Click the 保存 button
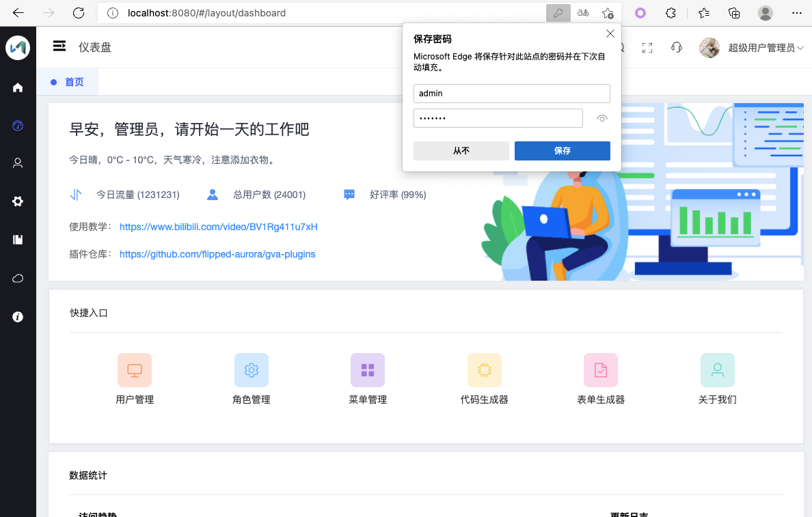812x517 pixels. (x=563, y=151)
